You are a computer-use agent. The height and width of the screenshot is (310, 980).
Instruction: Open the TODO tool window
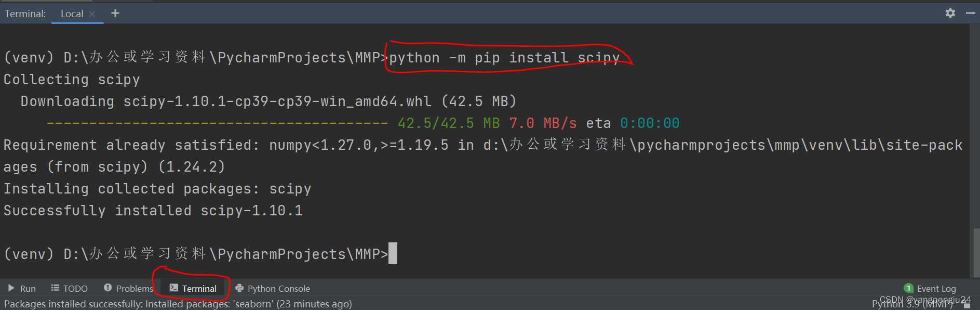click(69, 288)
